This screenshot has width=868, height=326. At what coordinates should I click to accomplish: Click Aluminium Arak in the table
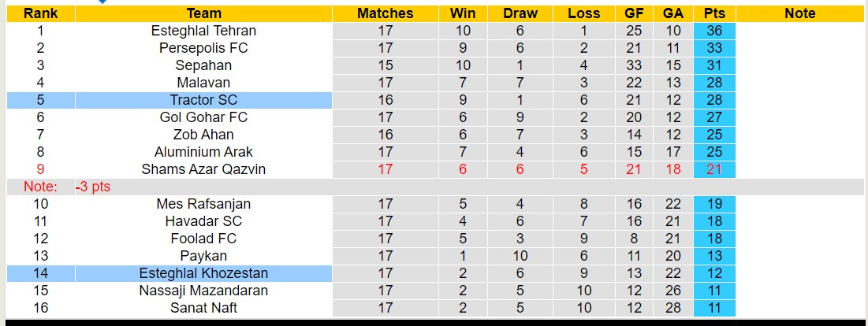203,152
